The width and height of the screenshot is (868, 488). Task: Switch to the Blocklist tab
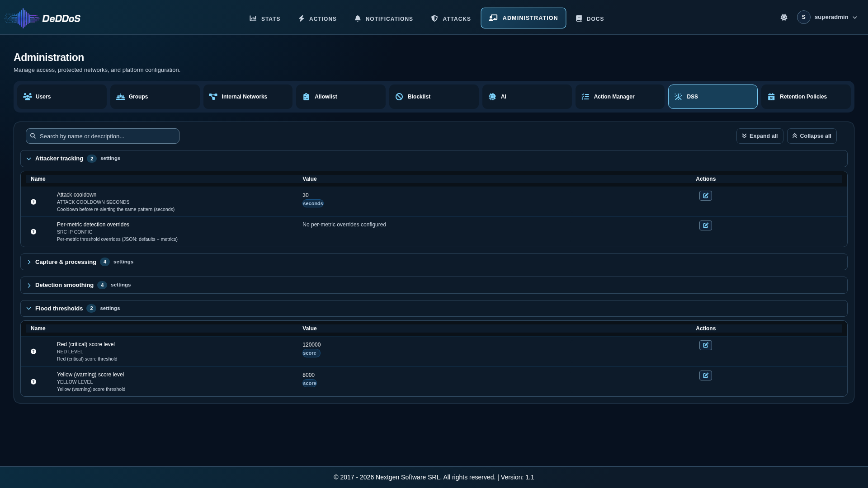[434, 97]
